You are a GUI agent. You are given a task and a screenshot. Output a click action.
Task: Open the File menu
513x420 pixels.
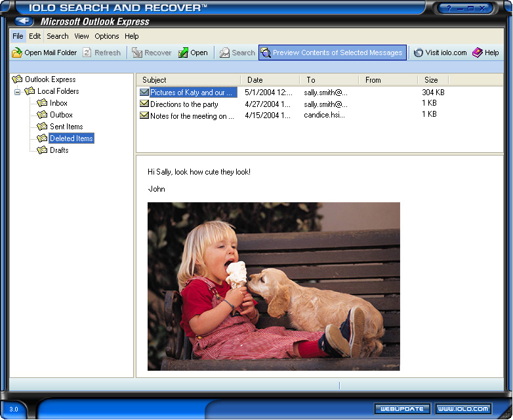[x=18, y=36]
